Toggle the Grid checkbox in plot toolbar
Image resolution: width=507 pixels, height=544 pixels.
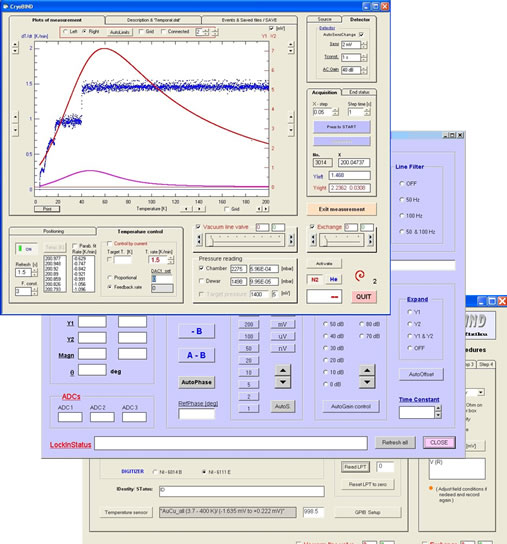pos(141,32)
